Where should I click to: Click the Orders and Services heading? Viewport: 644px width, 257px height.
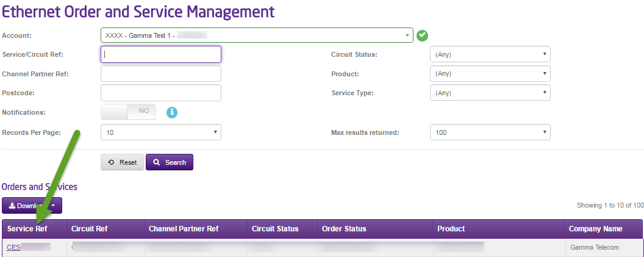click(x=40, y=187)
